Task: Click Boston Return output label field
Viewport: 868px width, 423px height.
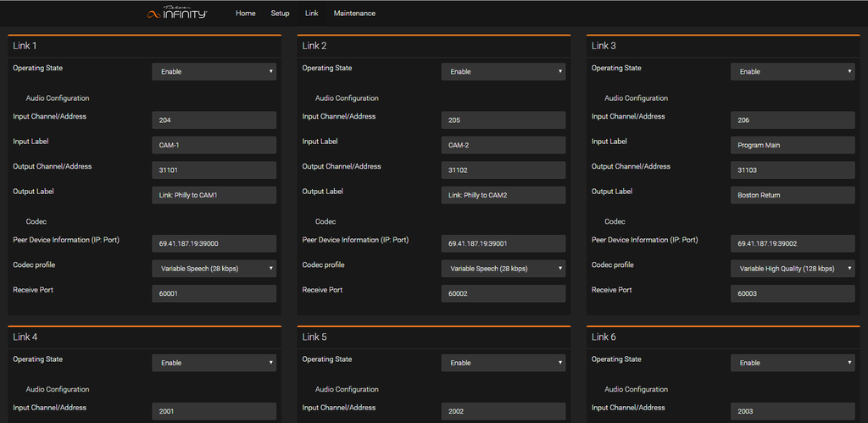Action: pos(793,195)
